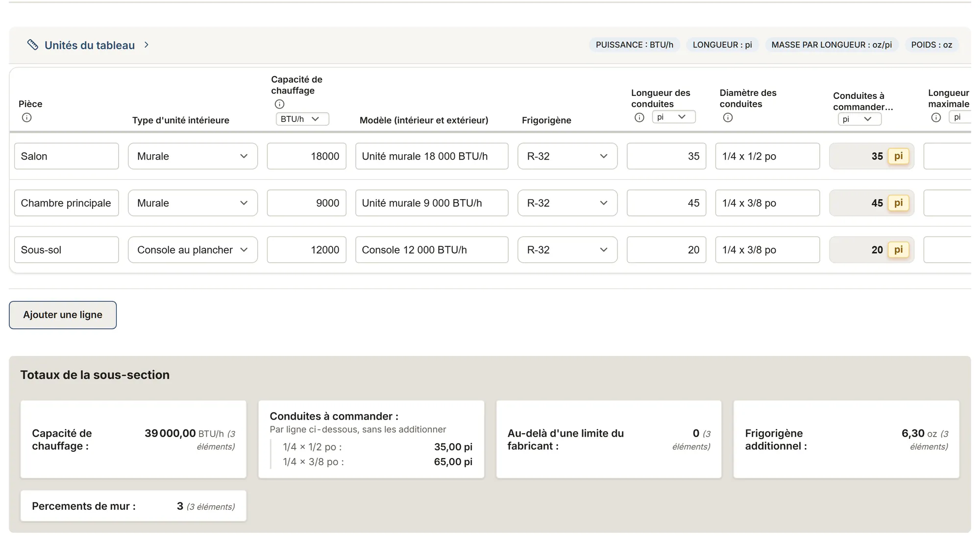980x541 pixels.
Task: Click the 18000 heating capacity field
Action: coord(307,156)
